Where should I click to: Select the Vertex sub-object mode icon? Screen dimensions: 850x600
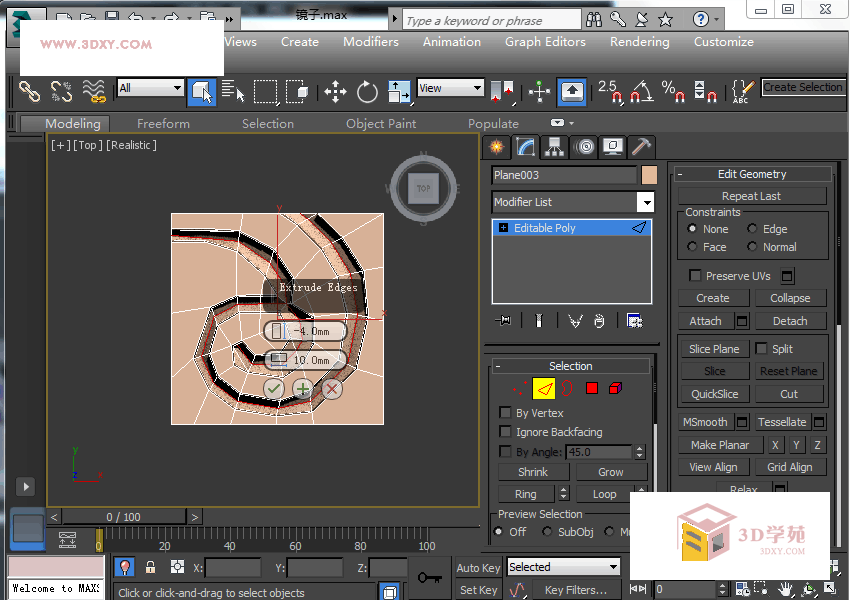[x=520, y=388]
